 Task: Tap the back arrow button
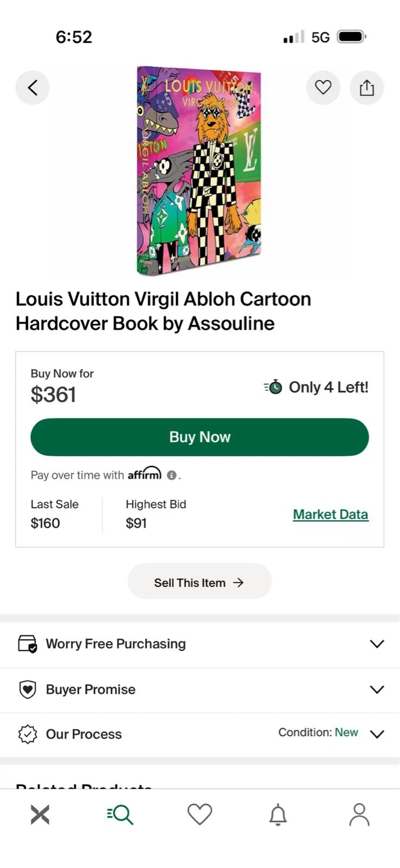pos(33,88)
